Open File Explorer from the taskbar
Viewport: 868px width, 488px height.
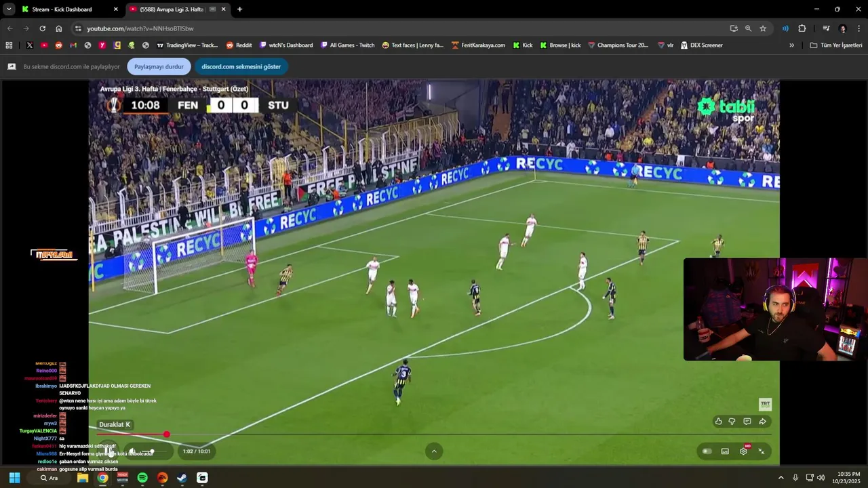pyautogui.click(x=83, y=478)
